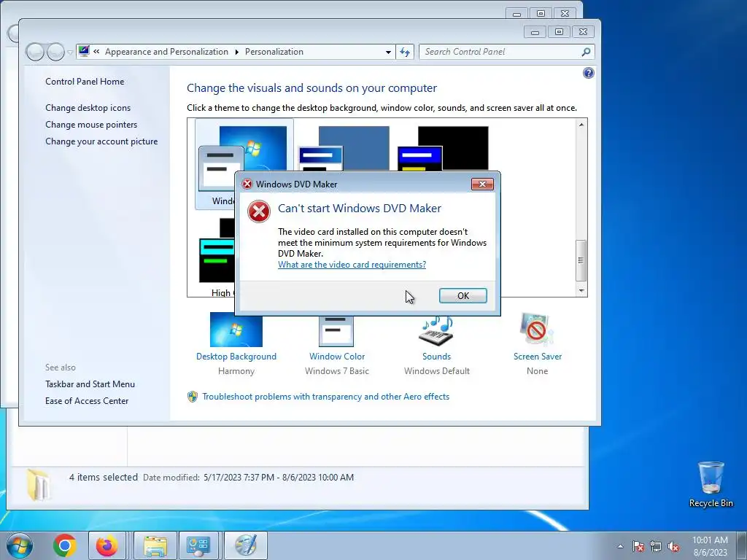Click the Desktop Background text link
This screenshot has height=560, width=747.
[x=236, y=357]
